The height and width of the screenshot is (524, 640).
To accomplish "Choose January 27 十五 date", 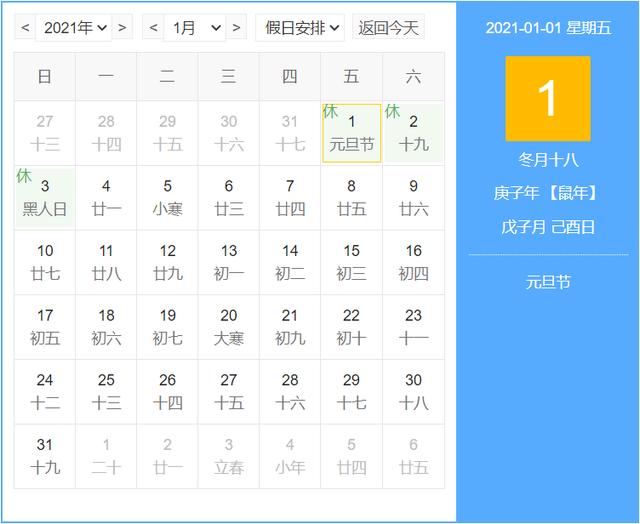I will (x=229, y=392).
